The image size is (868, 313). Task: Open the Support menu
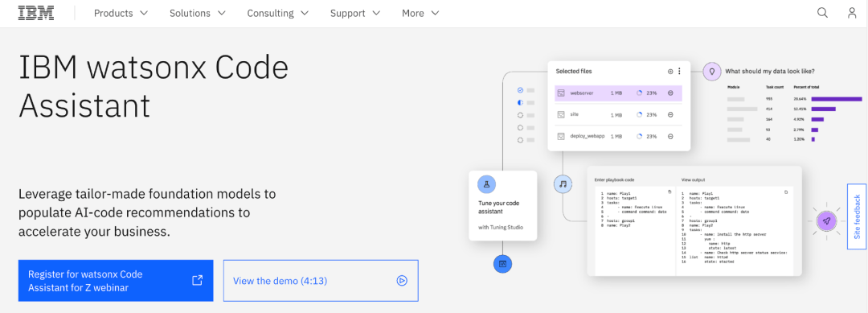point(355,14)
